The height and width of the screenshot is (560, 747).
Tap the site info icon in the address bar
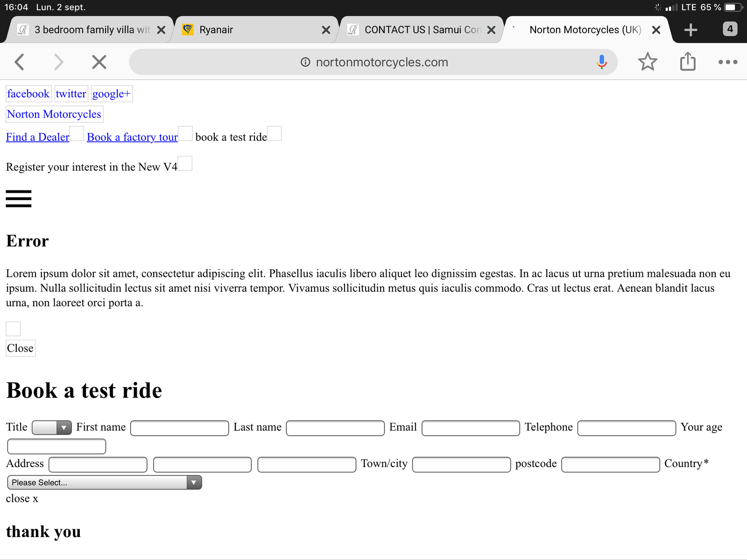click(305, 62)
